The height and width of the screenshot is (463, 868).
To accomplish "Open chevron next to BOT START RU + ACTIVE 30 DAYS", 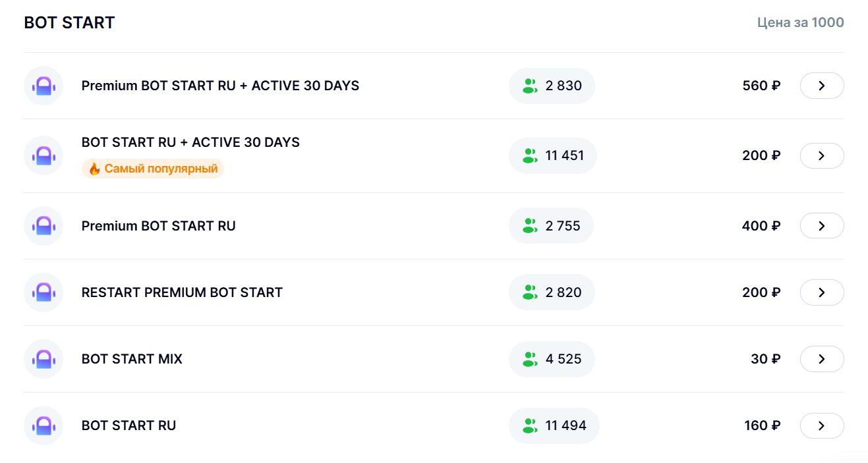I will pos(822,156).
